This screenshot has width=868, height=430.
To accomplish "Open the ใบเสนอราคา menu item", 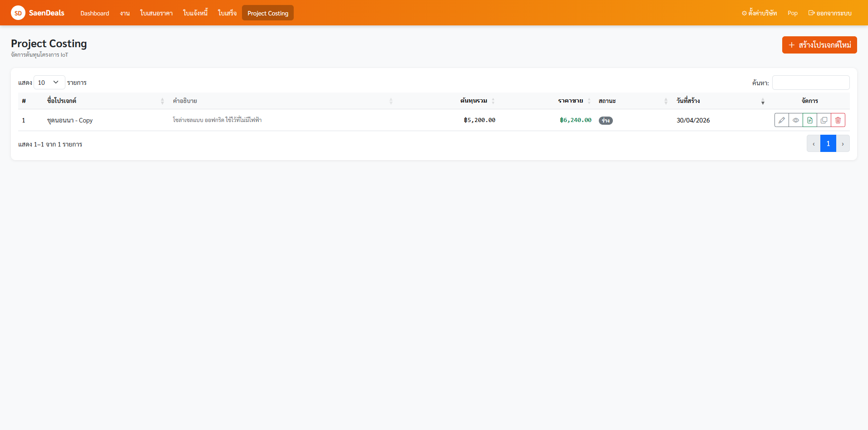I will click(x=156, y=13).
